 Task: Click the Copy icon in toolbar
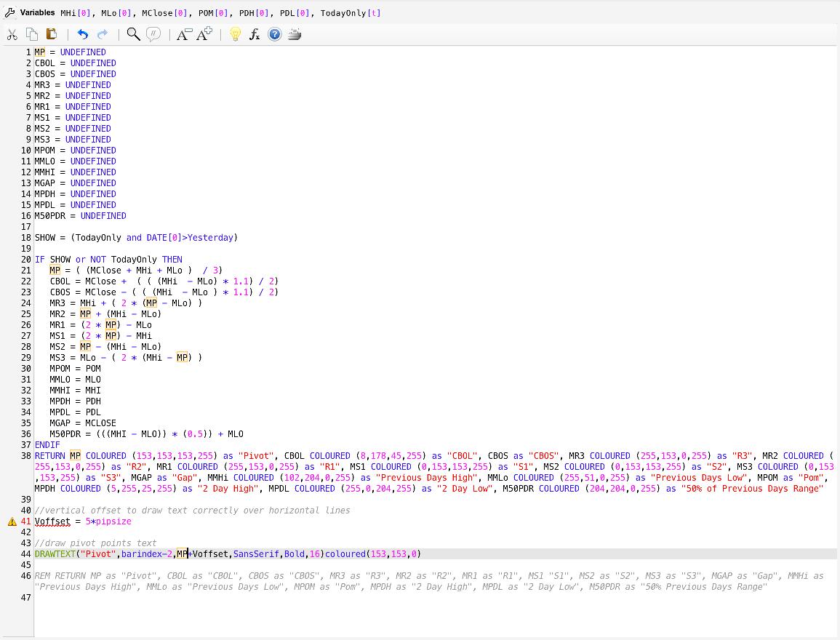point(32,34)
